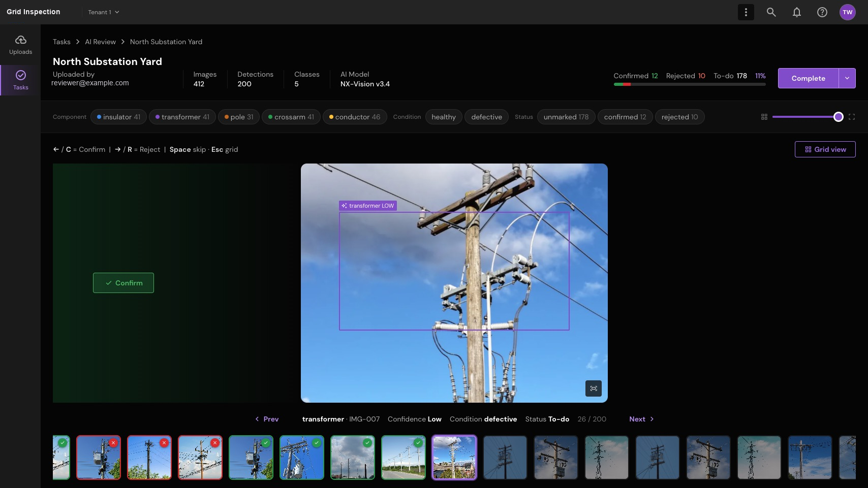Go to the AI Review breadcrumb
868x488 pixels.
coord(100,42)
